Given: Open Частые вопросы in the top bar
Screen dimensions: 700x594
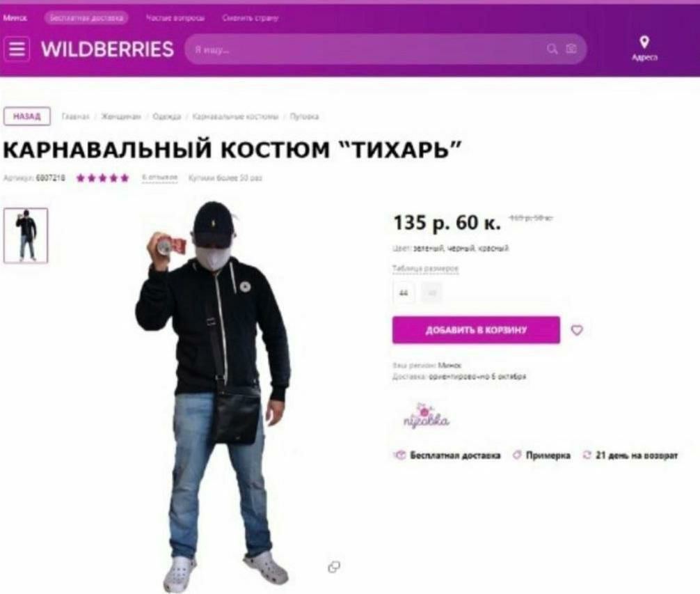Looking at the screenshot, I should pos(175,18).
